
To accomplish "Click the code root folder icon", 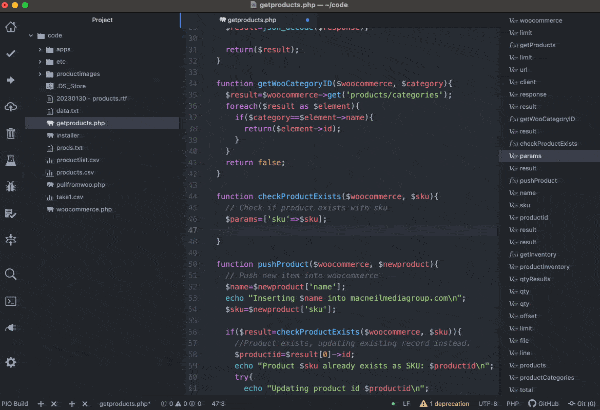I will point(41,36).
